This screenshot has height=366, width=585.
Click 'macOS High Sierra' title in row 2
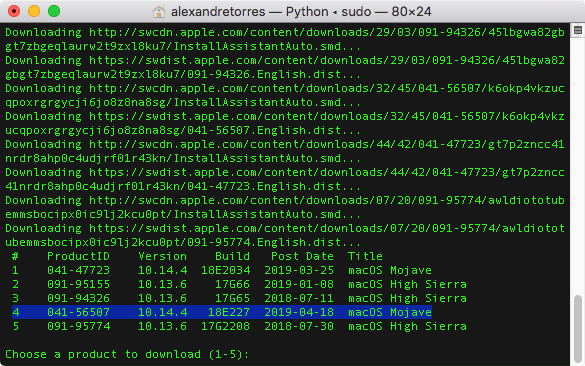pos(407,284)
